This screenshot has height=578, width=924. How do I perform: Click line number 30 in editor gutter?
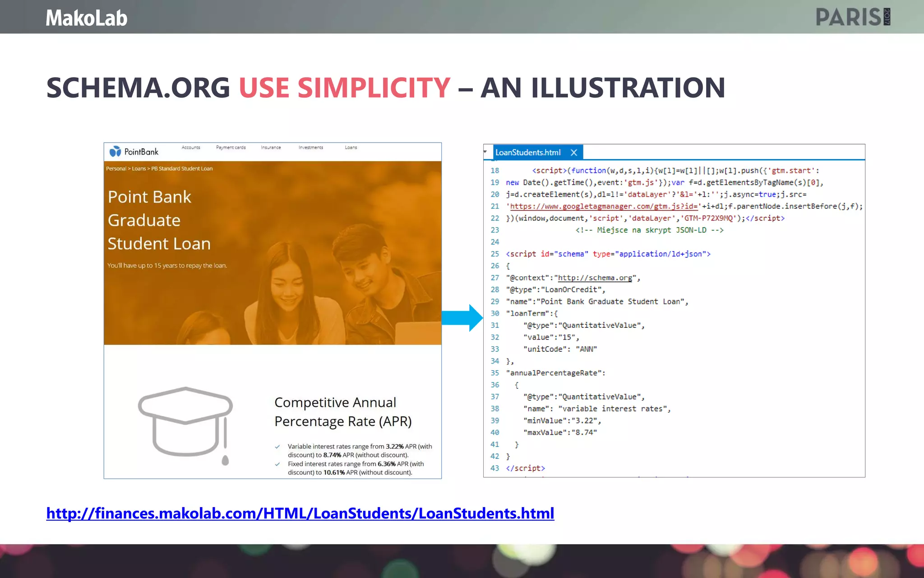(495, 313)
